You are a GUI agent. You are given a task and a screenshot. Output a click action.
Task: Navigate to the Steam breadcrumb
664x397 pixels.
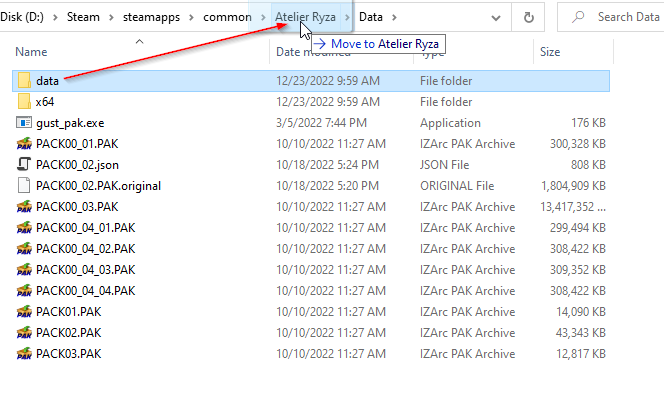pos(83,17)
